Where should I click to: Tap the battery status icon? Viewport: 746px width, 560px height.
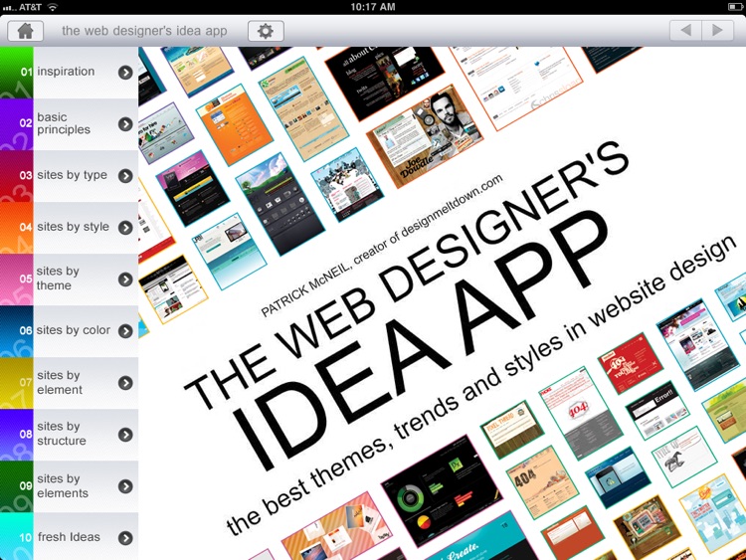click(x=735, y=7)
